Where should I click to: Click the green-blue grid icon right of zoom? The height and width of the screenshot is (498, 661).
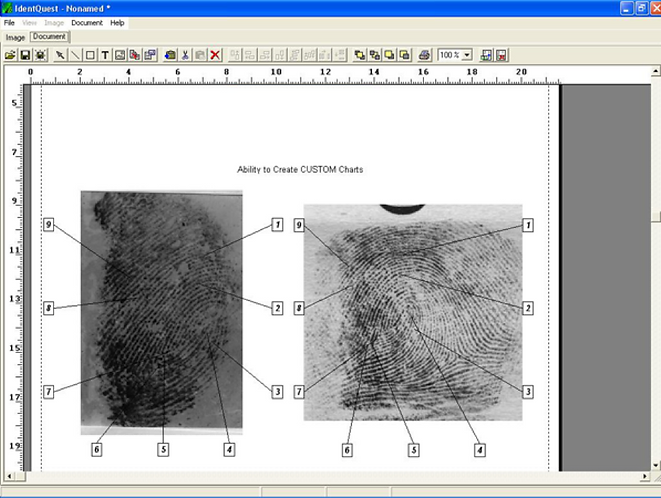click(486, 55)
